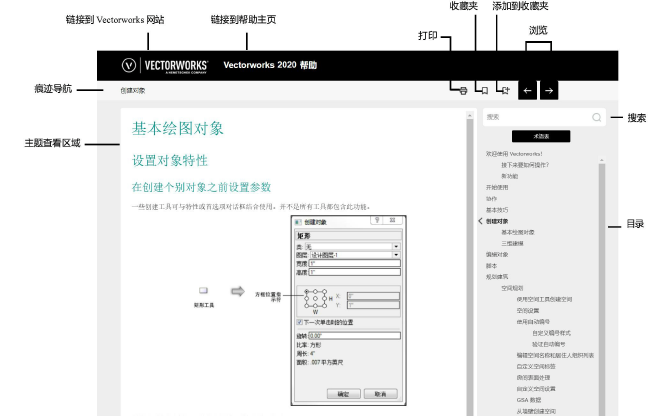
Task: Select the top-left box position radio
Action: 307,291
